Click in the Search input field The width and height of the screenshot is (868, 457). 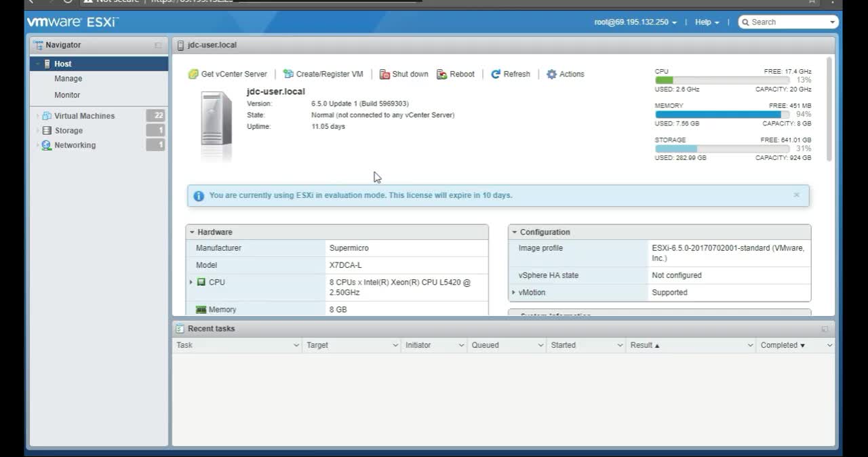tap(788, 22)
